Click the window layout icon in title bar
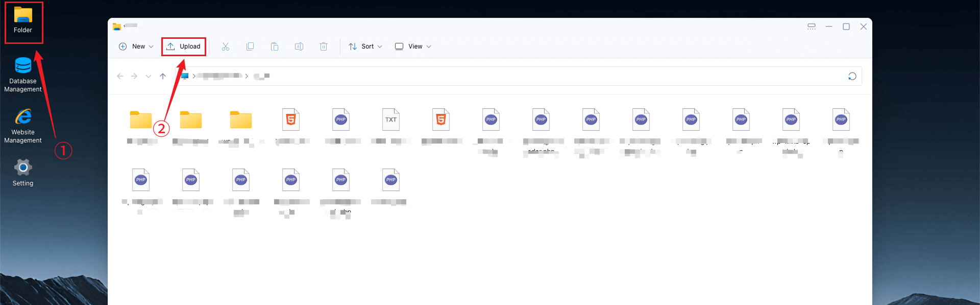 [812, 27]
